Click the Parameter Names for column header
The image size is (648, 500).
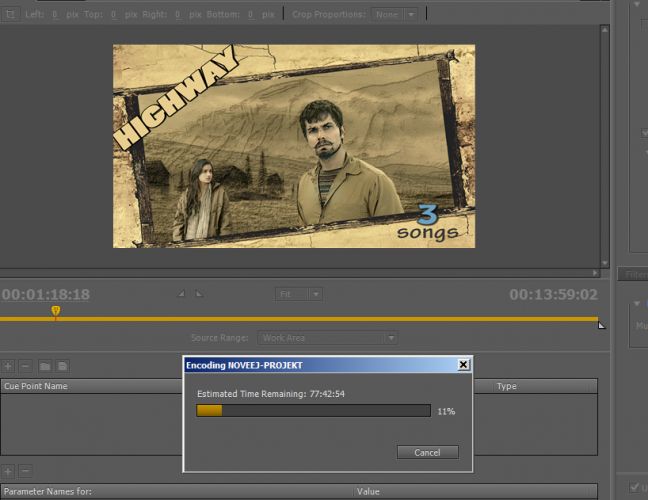pos(176,491)
